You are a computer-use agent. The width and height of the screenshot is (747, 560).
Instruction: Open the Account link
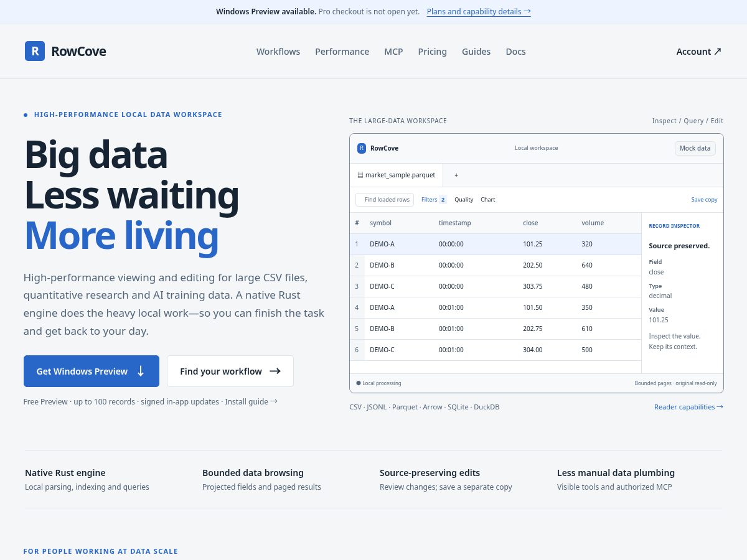coord(698,52)
